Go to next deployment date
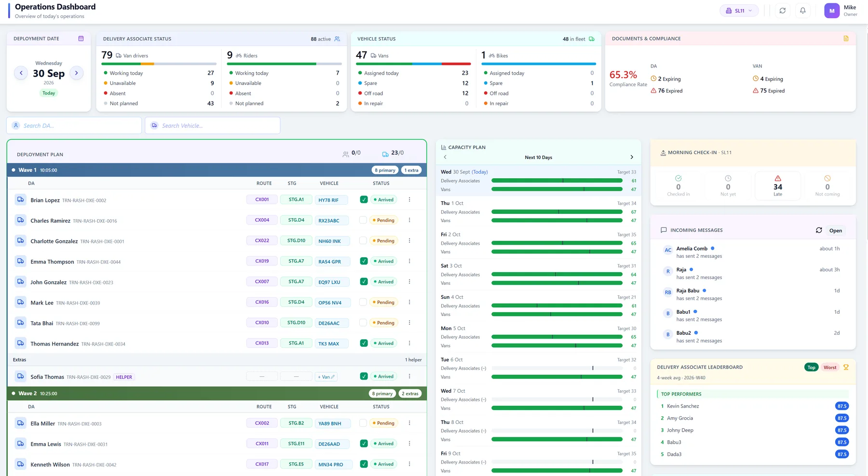This screenshot has width=868, height=476. (76, 73)
